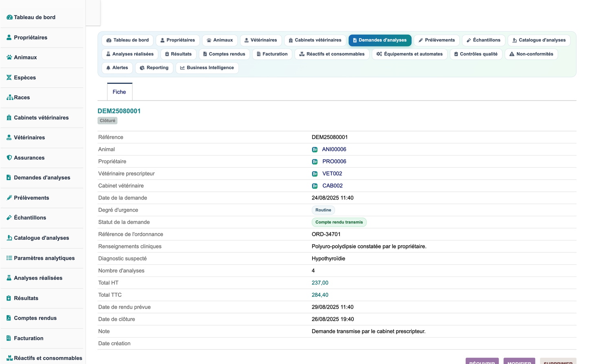Image resolution: width=589 pixels, height=364 pixels.
Task: Click the Assurances shield icon in sidebar
Action: pos(9,158)
